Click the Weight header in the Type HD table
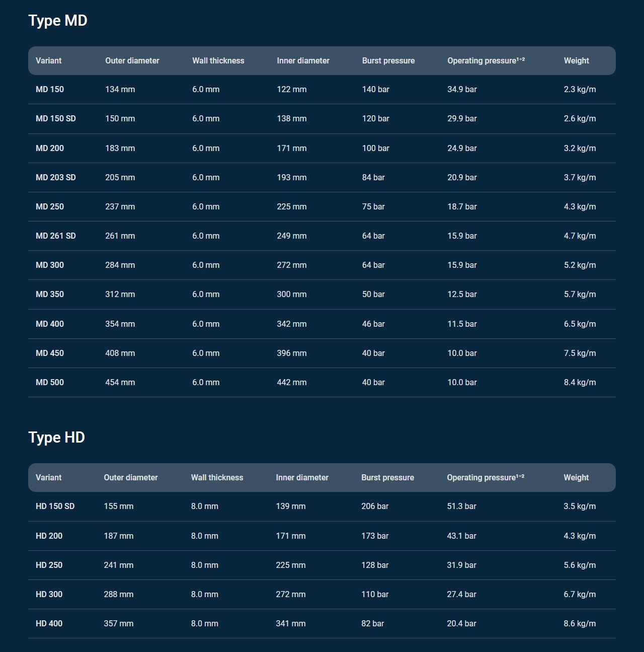Screen dimensions: 644x652 tap(576, 478)
